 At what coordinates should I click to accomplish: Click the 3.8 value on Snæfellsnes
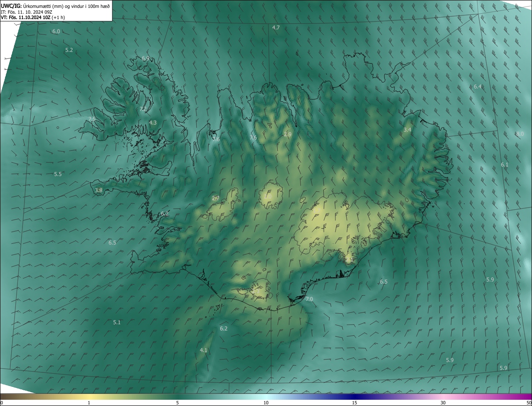point(99,191)
